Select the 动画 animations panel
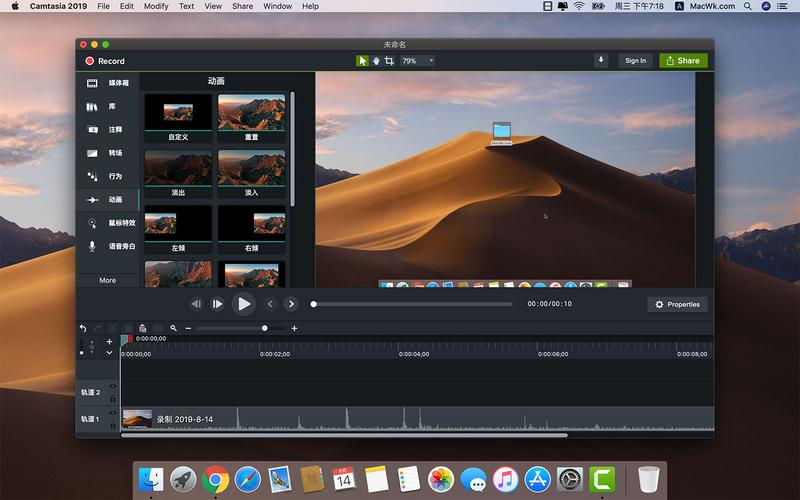800x500 pixels. point(108,199)
